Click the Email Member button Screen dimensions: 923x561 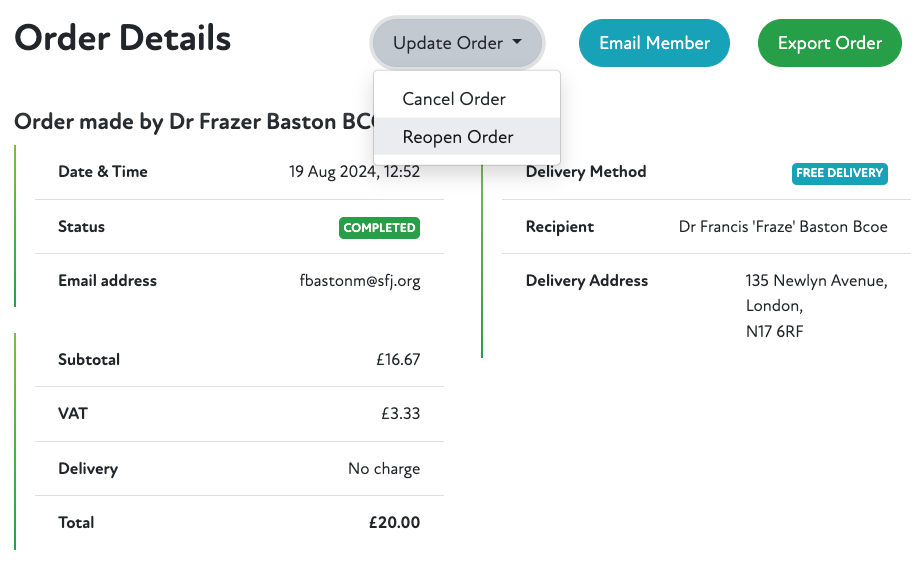coord(654,44)
